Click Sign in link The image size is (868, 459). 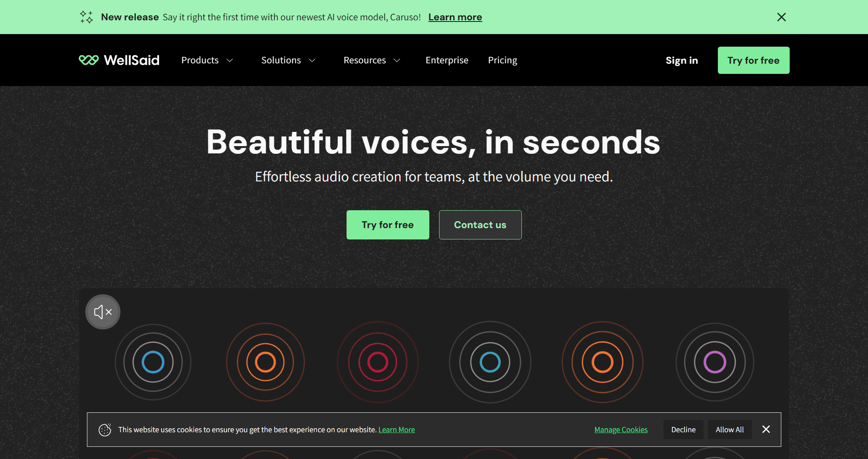tap(682, 60)
